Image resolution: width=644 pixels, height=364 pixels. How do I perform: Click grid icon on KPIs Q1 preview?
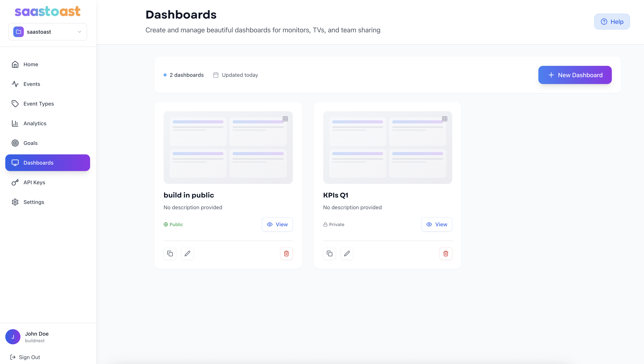click(x=444, y=119)
